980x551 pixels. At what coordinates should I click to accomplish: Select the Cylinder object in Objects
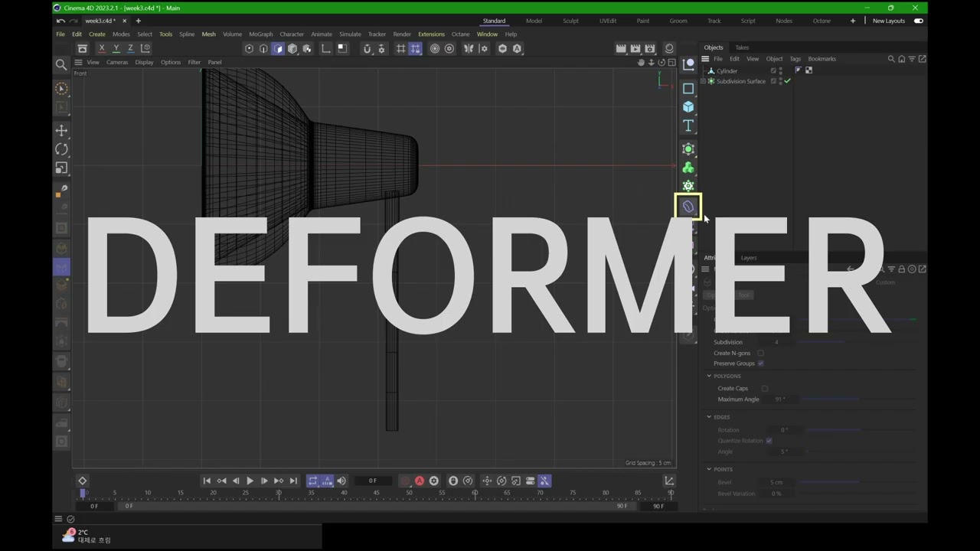point(727,70)
